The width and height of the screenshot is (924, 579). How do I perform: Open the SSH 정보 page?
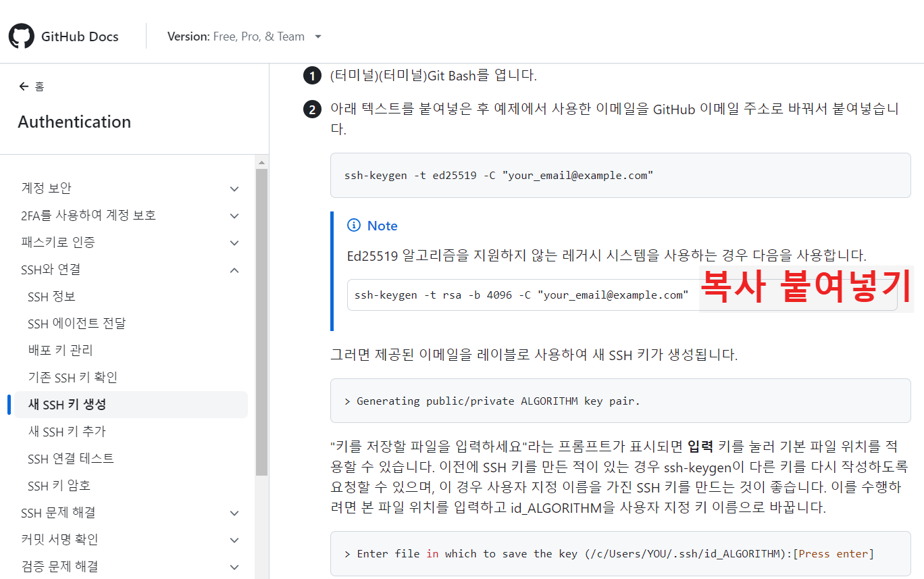(x=51, y=297)
